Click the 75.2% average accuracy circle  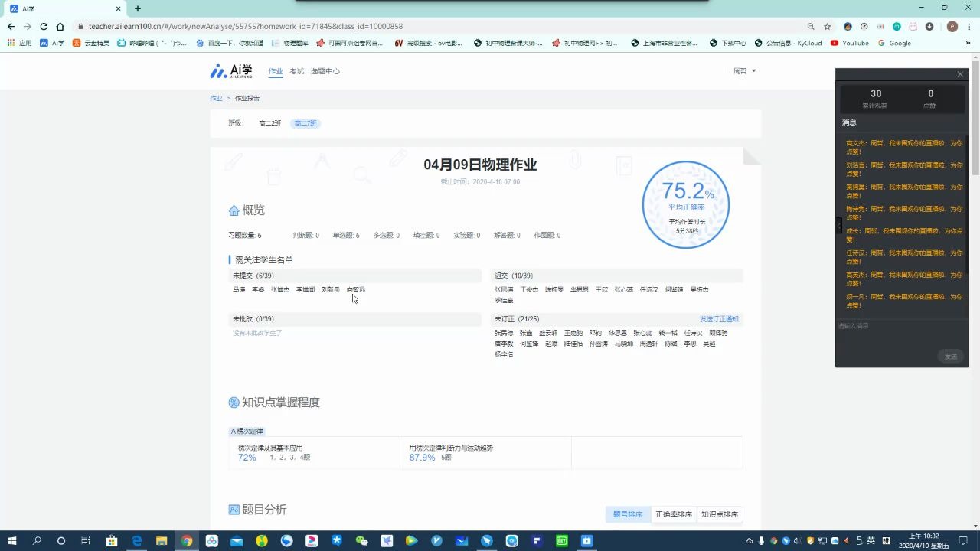pos(686,204)
